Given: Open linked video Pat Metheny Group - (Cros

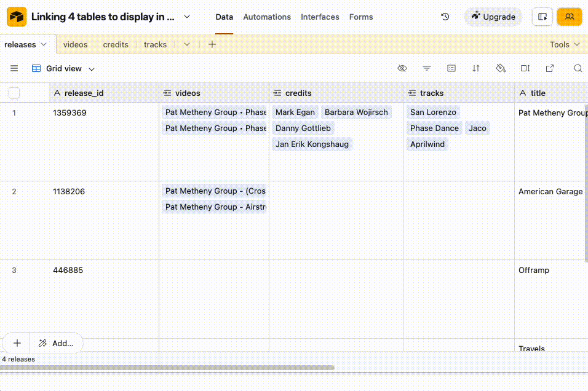Looking at the screenshot, I should [215, 191].
